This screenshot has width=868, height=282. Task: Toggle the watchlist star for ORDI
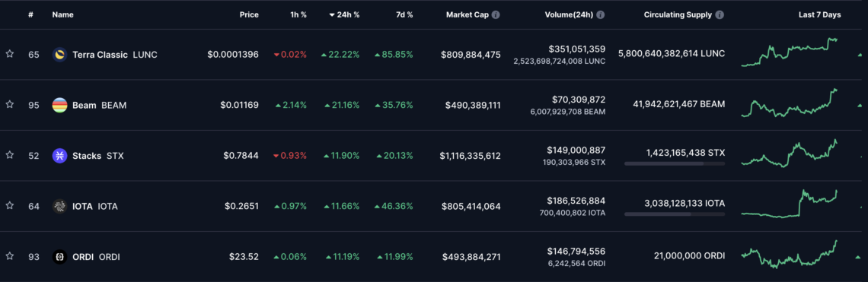tap(9, 257)
